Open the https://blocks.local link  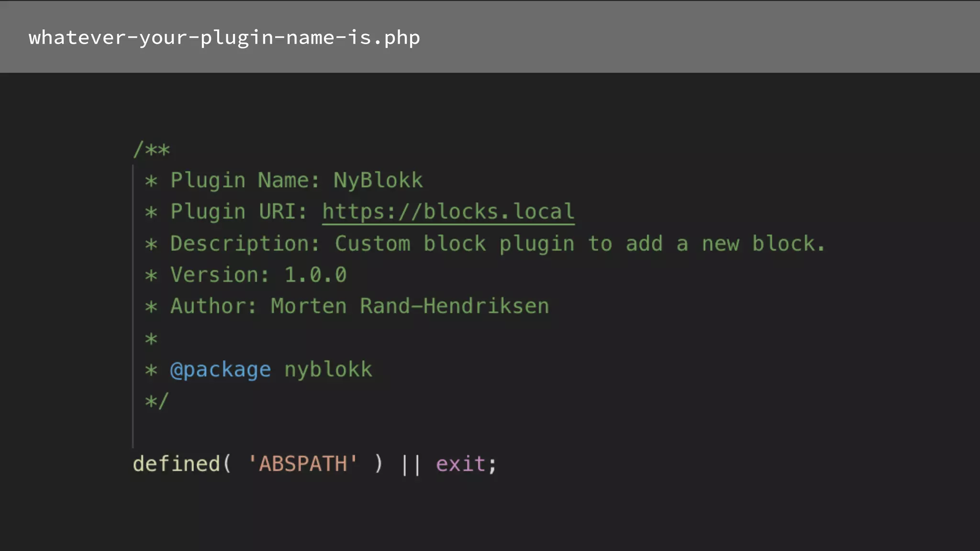pyautogui.click(x=448, y=212)
